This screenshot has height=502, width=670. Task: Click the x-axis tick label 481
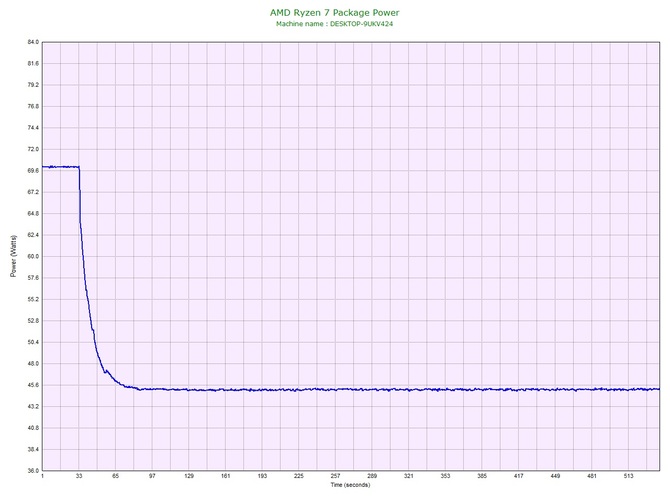click(592, 476)
